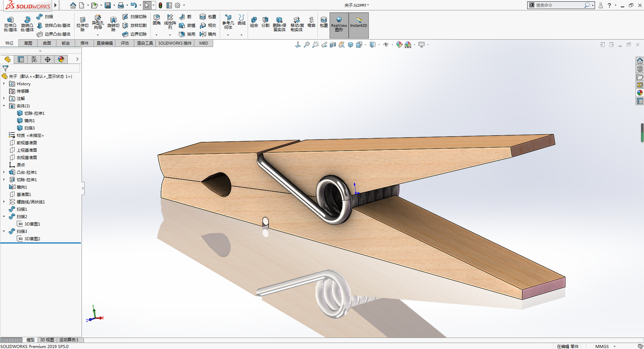Collapse the 扫描2 sweep feature
Screen dimensions: 644x349
coord(4,216)
